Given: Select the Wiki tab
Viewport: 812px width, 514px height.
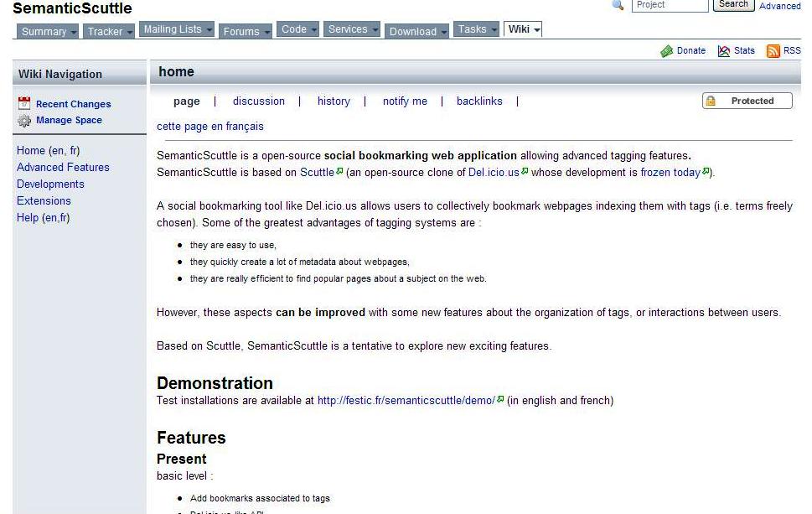Looking at the screenshot, I should click(x=523, y=29).
